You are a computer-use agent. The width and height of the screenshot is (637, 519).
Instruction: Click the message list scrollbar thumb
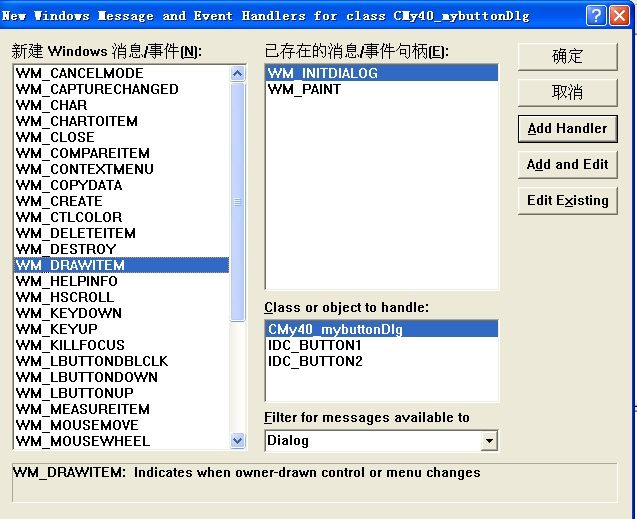coord(238,202)
